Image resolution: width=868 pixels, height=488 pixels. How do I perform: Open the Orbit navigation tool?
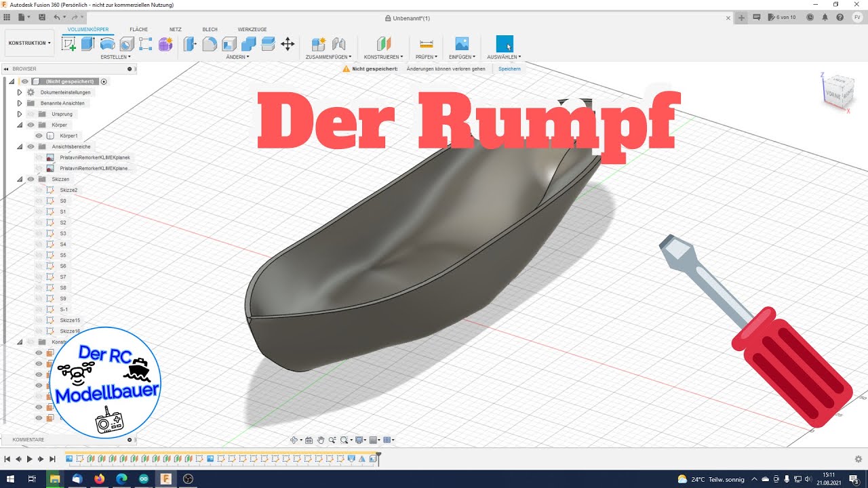[x=295, y=440]
